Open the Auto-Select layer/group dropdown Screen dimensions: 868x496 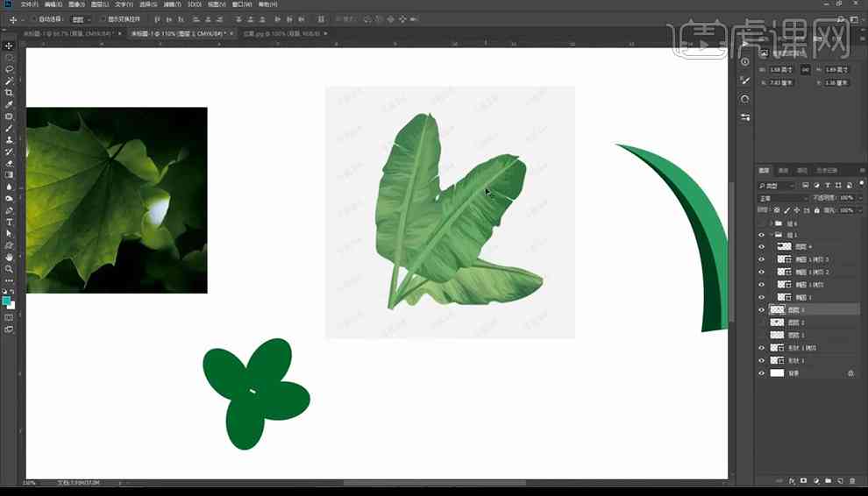[x=82, y=18]
